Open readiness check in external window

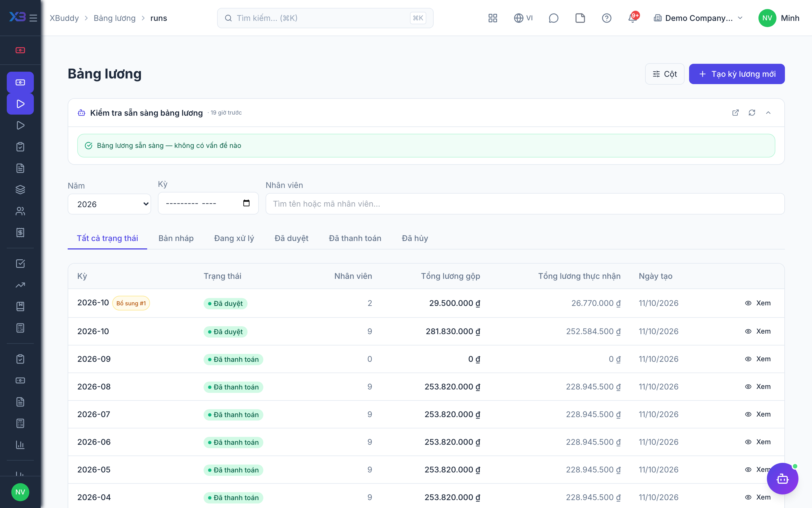735,113
